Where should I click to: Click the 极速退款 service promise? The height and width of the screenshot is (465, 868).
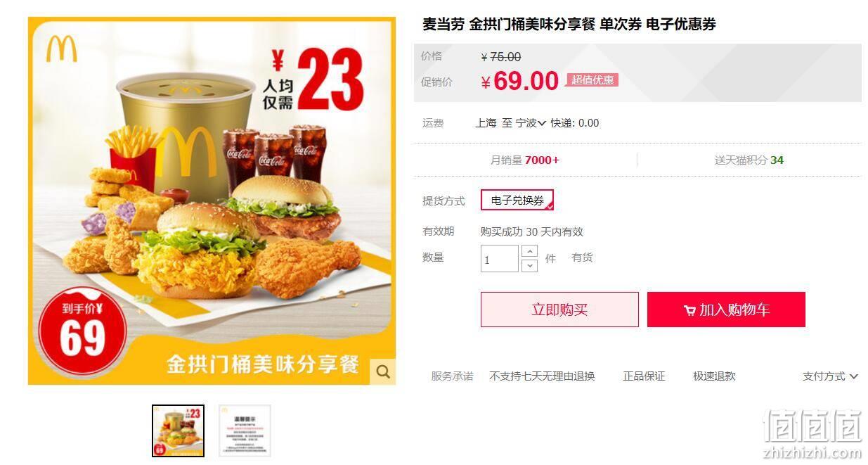click(714, 376)
